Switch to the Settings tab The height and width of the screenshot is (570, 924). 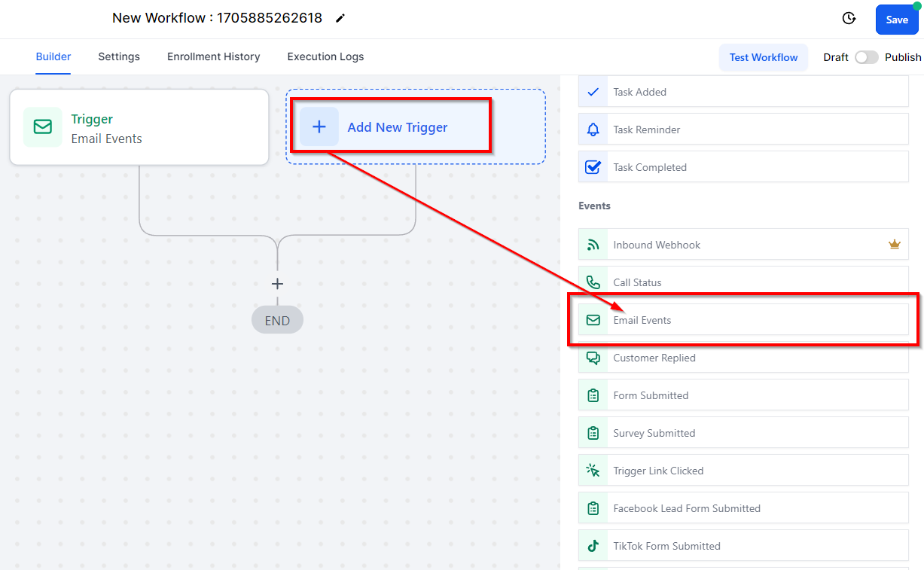(x=119, y=56)
